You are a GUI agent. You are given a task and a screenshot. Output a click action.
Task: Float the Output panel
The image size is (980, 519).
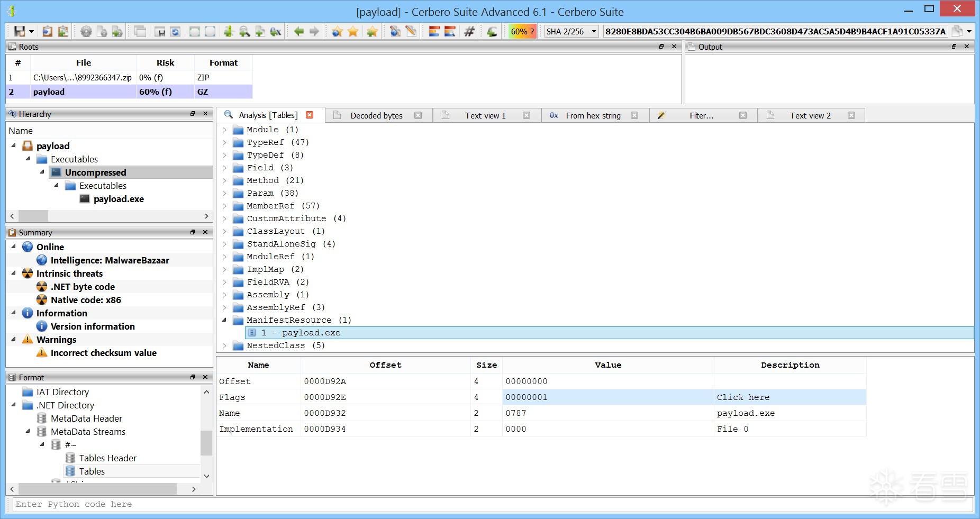click(x=954, y=47)
